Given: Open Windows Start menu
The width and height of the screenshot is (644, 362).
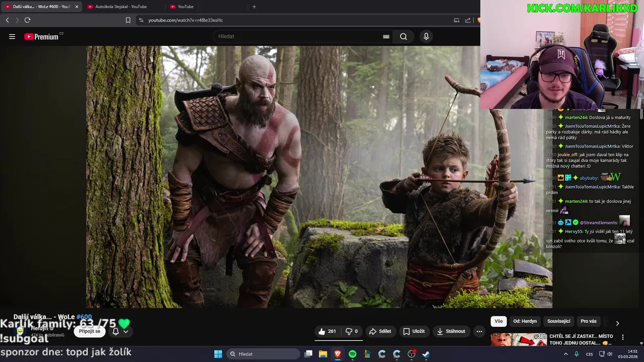Looking at the screenshot, I should (x=218, y=354).
